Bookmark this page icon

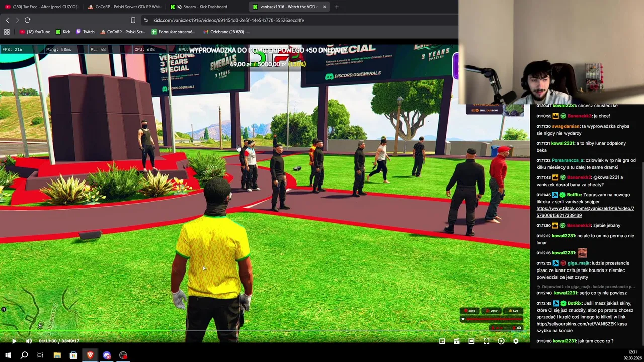tap(133, 20)
